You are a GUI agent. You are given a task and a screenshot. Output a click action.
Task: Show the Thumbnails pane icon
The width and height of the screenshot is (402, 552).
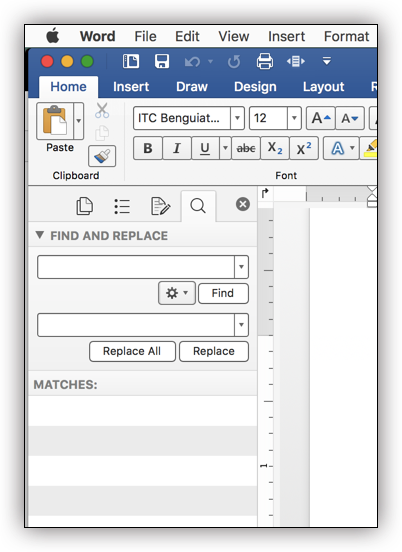point(84,206)
